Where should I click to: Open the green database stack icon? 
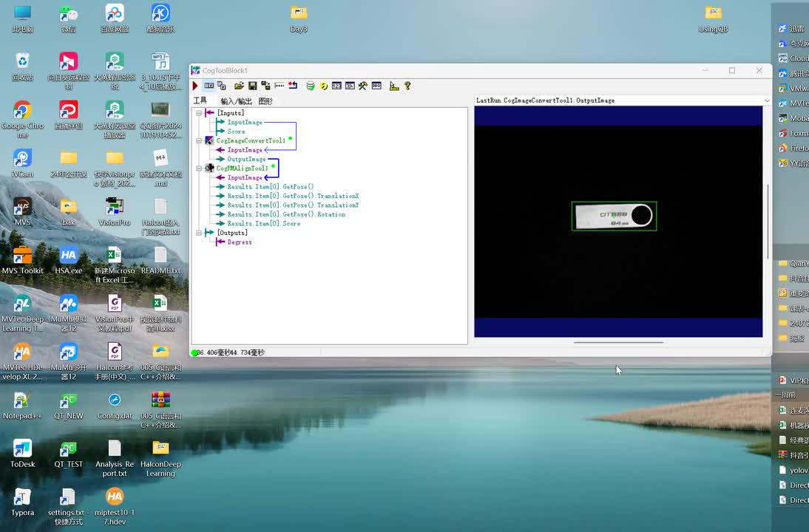[310, 86]
